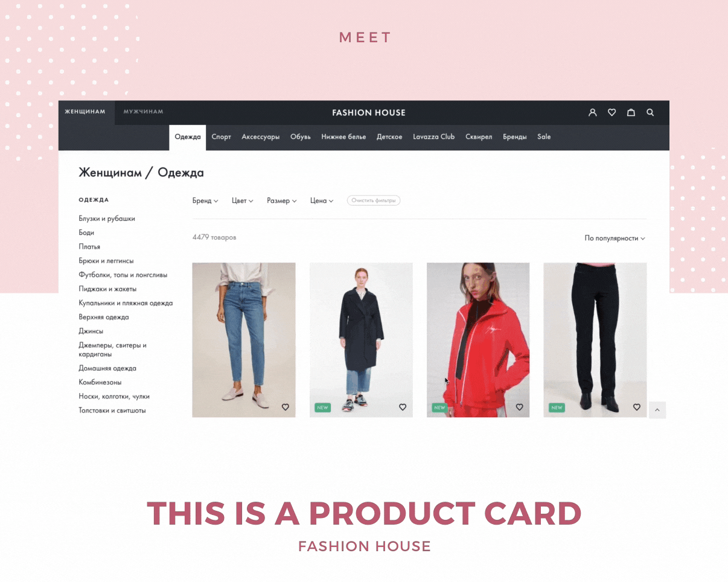Click the scroll-to-top arrow button
This screenshot has width=728, height=582.
(x=657, y=410)
